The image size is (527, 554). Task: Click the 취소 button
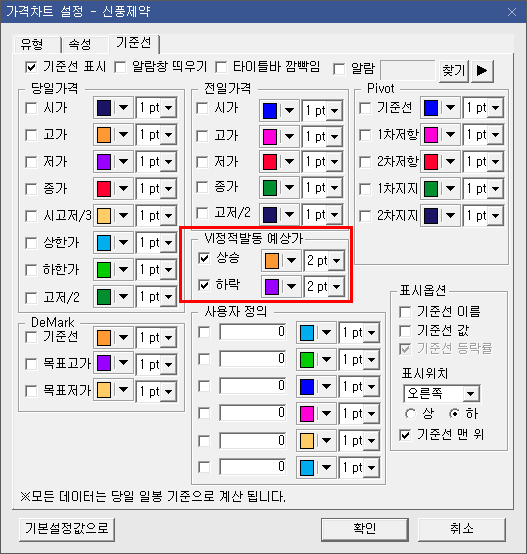[x=462, y=529]
